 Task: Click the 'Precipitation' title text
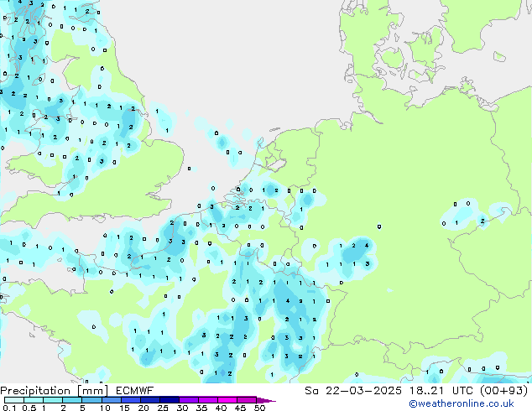click(35, 391)
